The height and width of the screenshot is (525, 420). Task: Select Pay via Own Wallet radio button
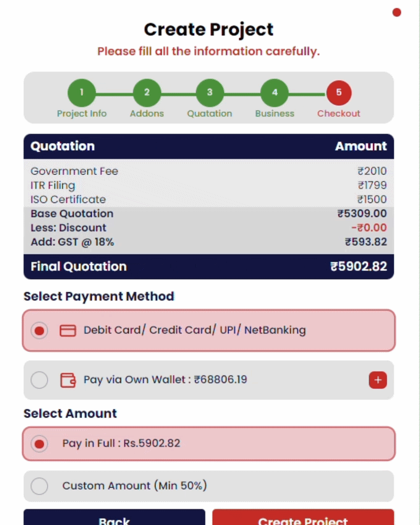click(x=39, y=380)
